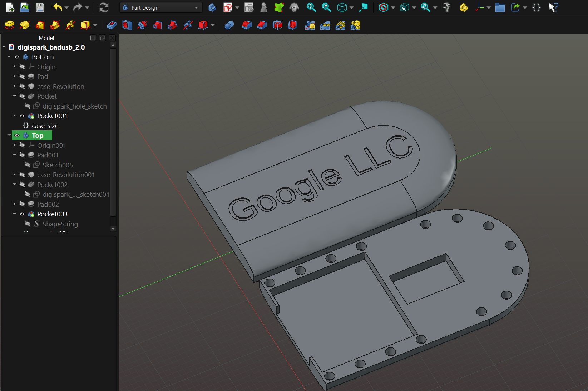Open the measure caliper tool
588x391 pixels.
point(446,7)
